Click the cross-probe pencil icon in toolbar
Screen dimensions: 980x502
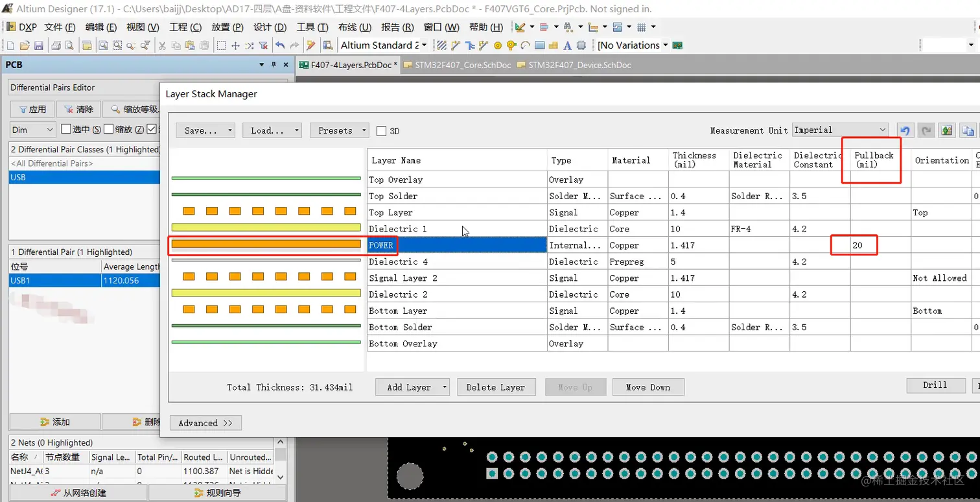311,45
